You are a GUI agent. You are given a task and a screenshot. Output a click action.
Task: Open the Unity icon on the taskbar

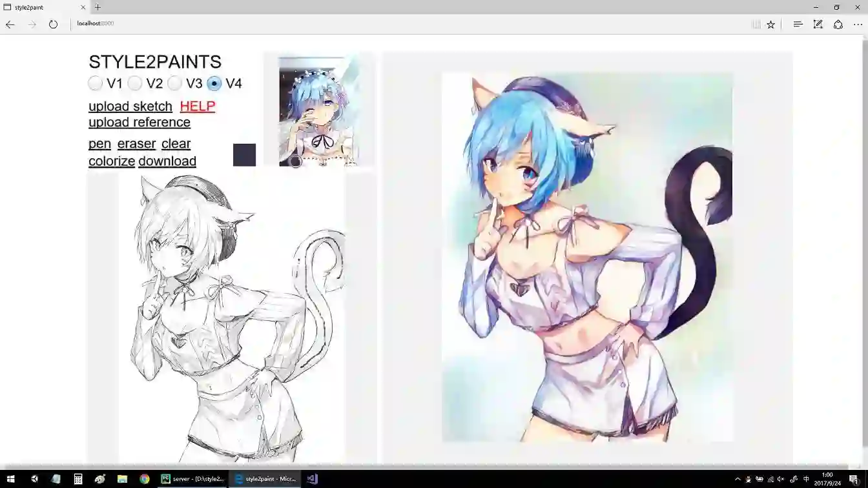click(34, 479)
